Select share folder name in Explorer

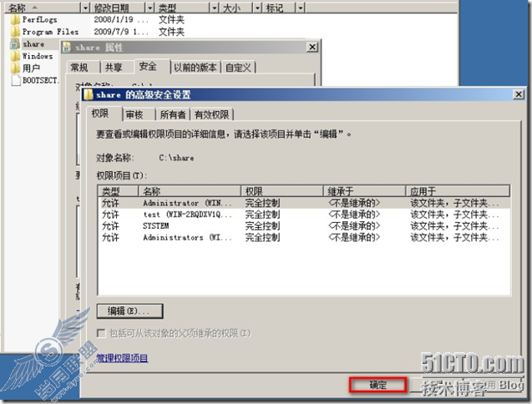click(x=33, y=44)
